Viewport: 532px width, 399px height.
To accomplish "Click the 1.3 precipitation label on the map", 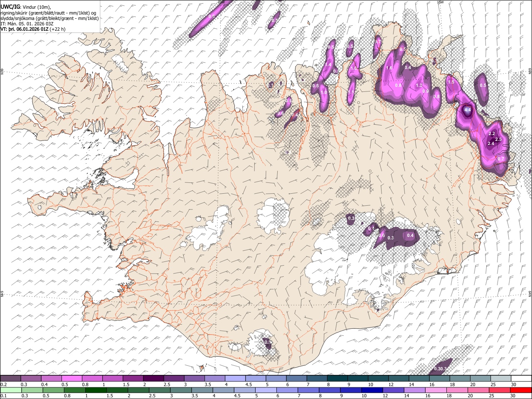I will click(x=419, y=85).
